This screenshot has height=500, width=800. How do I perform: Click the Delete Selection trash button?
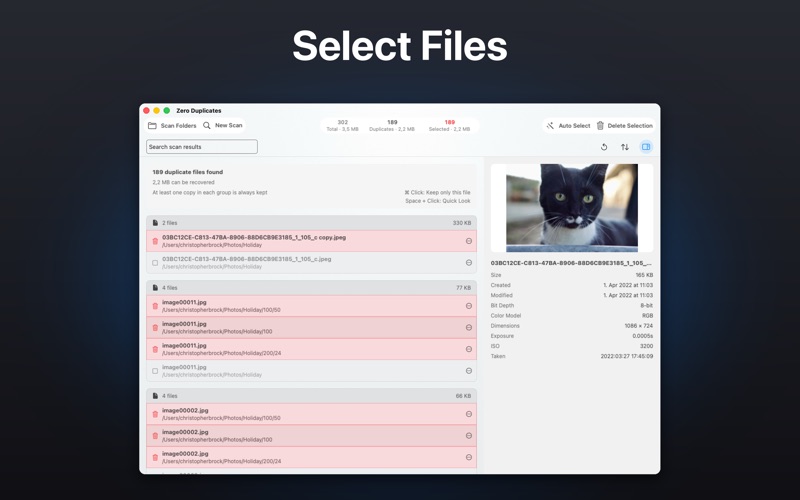[x=624, y=126]
